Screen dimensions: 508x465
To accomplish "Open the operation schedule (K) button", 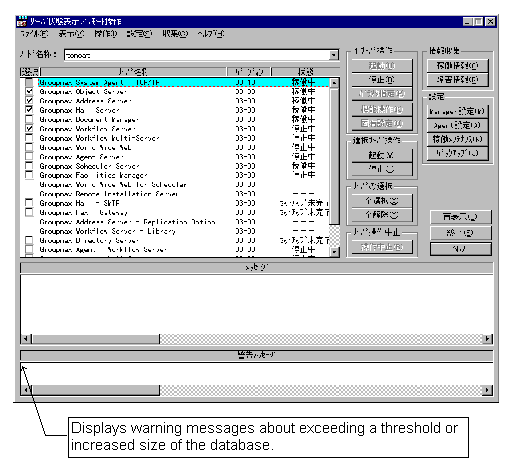I will [x=457, y=139].
